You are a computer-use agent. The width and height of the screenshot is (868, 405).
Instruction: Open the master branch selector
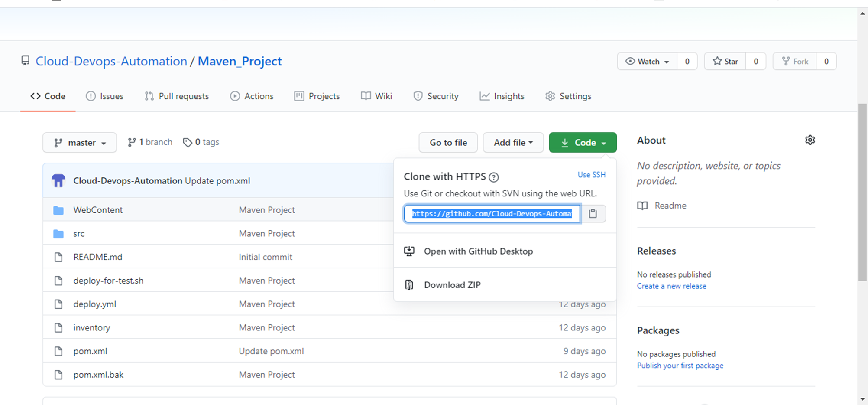(79, 142)
